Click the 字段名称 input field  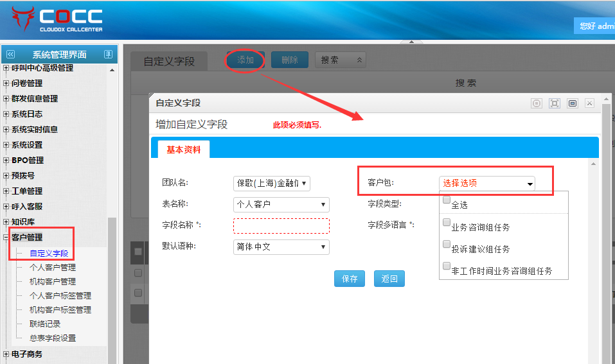(281, 226)
